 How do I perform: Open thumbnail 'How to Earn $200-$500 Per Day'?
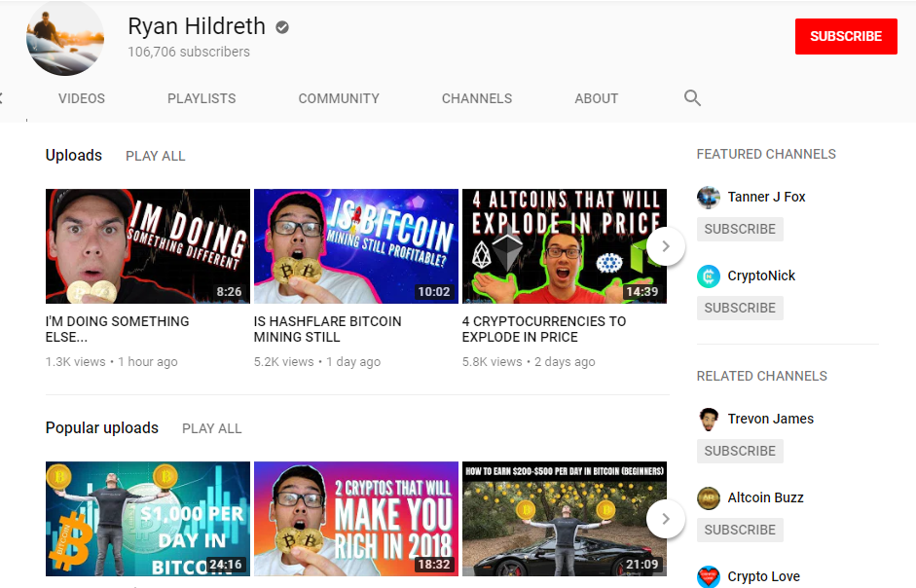tap(565, 519)
